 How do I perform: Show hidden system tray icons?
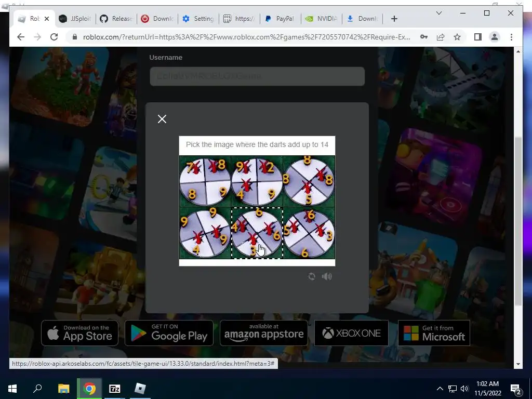coord(440,389)
